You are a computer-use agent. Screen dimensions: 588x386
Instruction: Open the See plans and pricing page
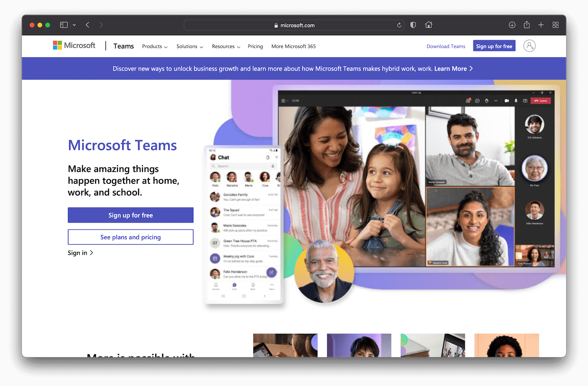click(x=130, y=237)
